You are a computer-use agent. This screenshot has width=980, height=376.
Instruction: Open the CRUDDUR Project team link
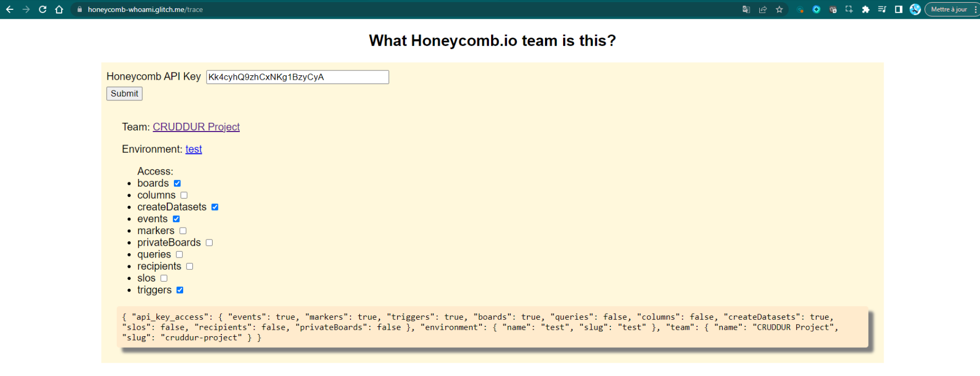(x=196, y=127)
